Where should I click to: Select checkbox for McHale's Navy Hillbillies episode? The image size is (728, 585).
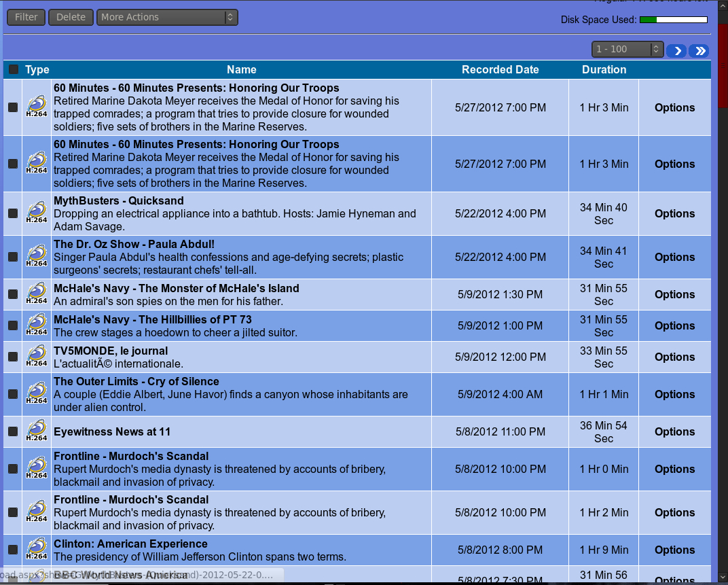pos(13,325)
